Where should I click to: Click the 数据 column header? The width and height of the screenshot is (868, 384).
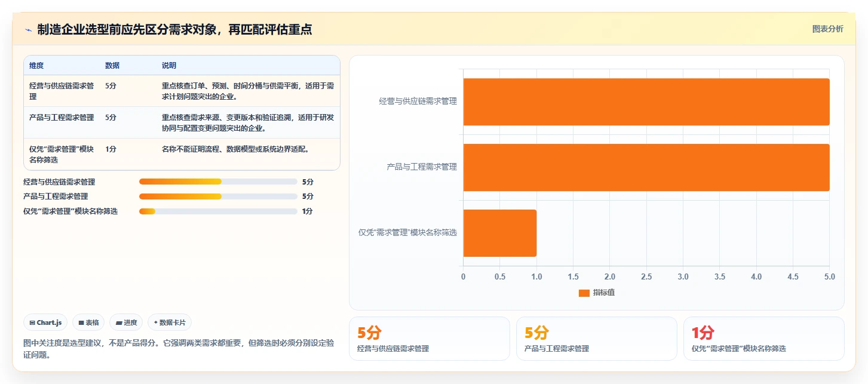[112, 65]
